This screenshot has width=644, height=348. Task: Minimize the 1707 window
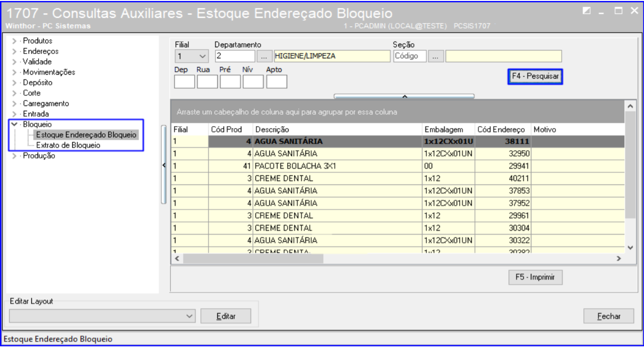(602, 11)
